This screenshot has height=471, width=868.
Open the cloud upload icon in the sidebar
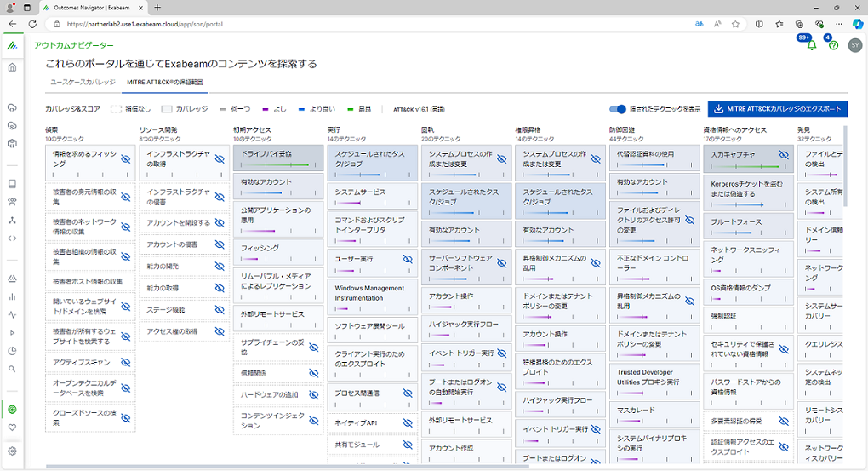pyautogui.click(x=12, y=107)
